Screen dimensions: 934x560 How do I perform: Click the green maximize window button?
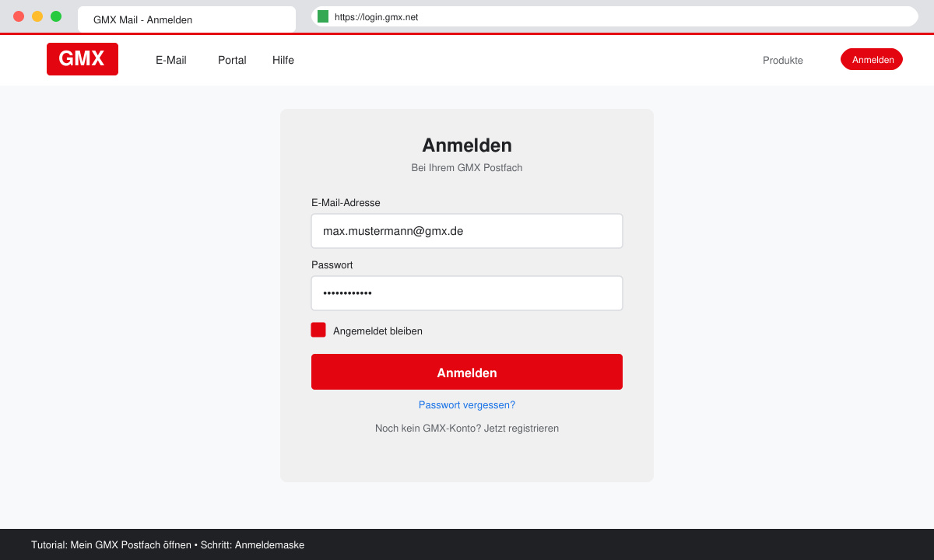point(56,16)
